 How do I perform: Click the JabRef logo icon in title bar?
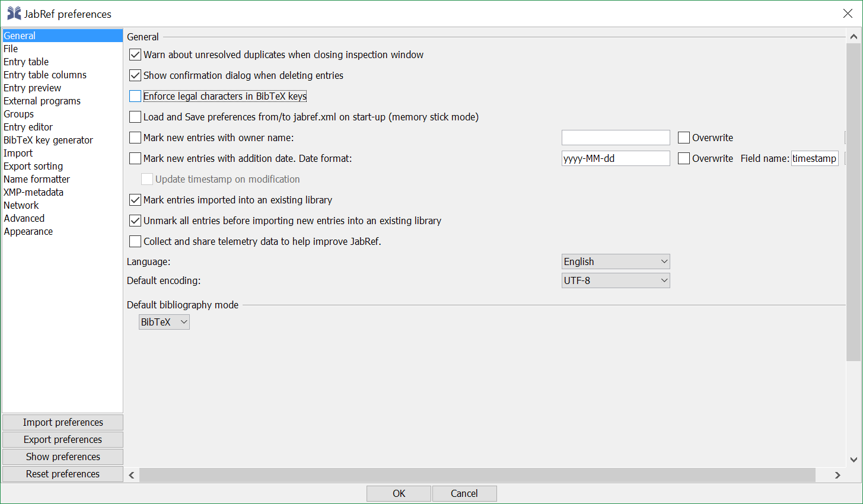click(x=14, y=13)
